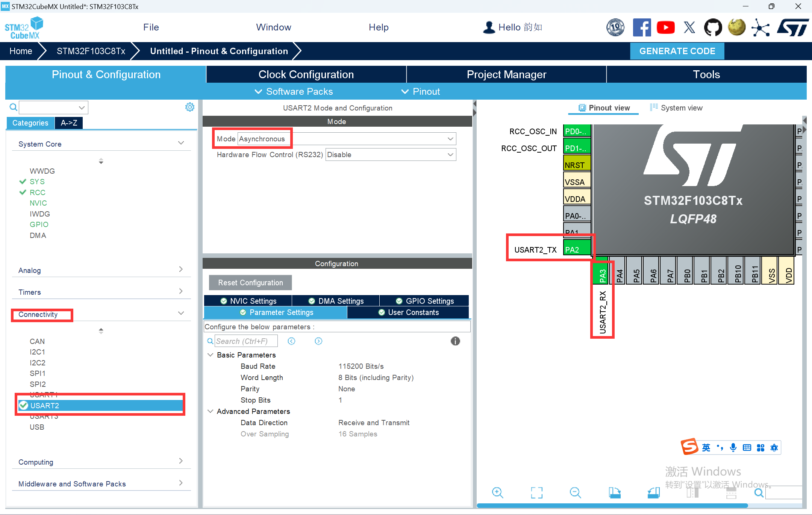Click the pin search magnifier icon
This screenshot has height=515, width=812.
(759, 492)
